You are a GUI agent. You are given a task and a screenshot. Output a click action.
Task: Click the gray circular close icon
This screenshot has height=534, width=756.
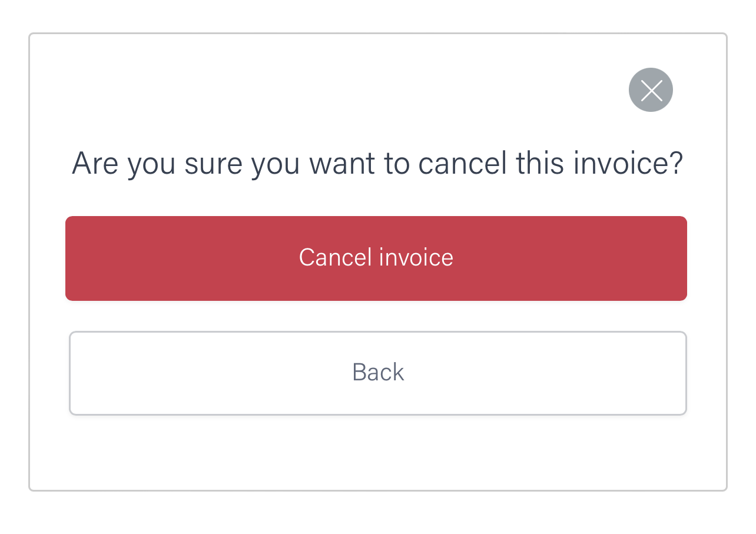[651, 90]
